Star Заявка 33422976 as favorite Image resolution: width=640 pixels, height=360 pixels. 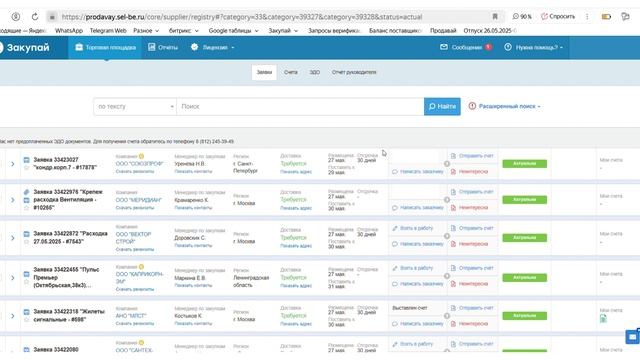[27, 208]
